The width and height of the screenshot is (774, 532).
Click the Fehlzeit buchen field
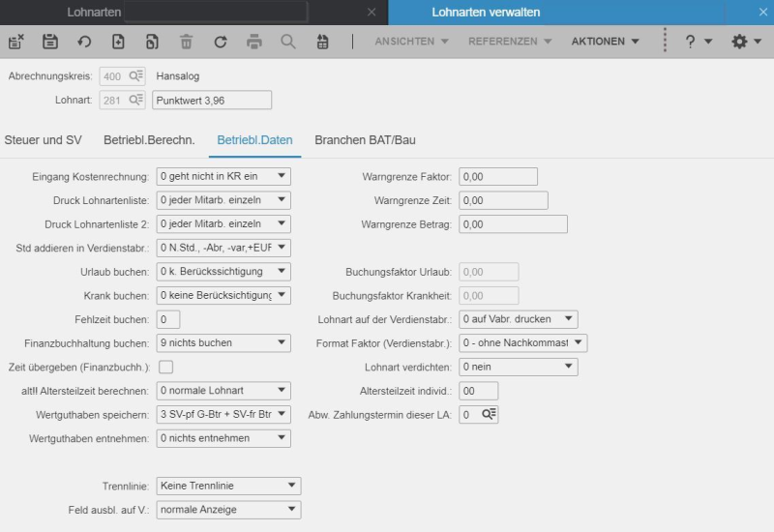point(168,319)
